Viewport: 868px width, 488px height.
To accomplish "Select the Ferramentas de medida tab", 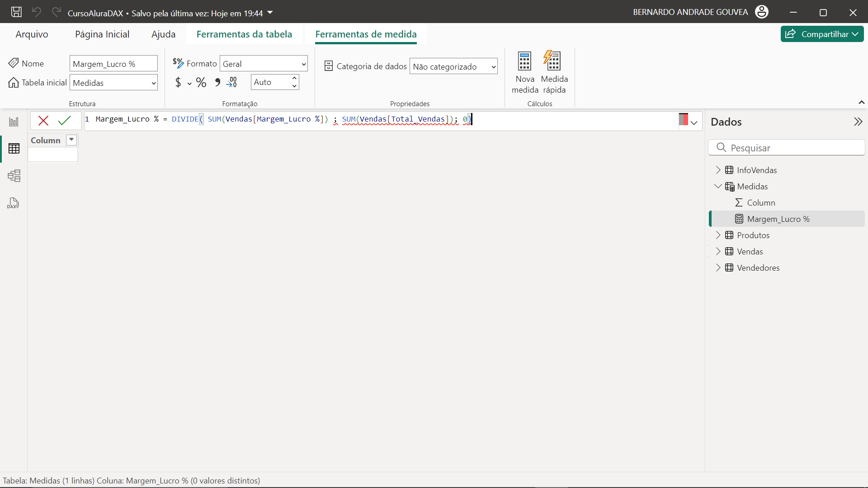I will click(366, 34).
